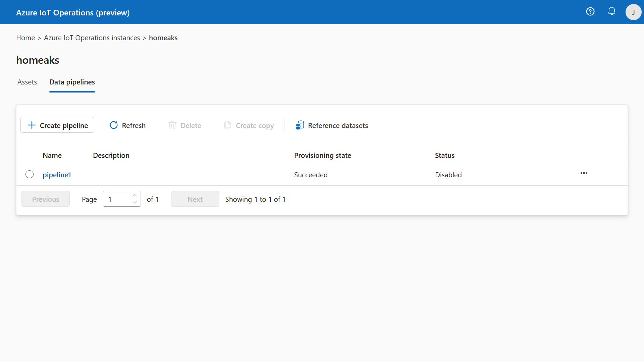Select the pipeline1 row radio button
Screen dimensions: 644x362
tap(30, 174)
